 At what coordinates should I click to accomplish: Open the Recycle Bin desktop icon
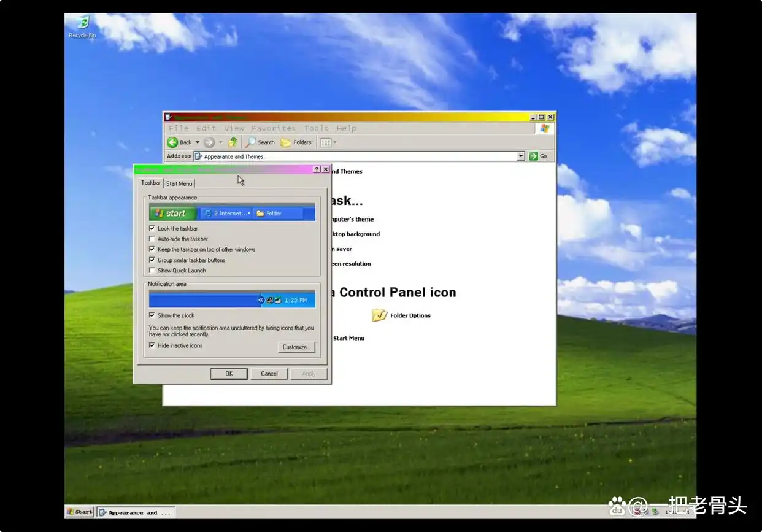[82, 28]
